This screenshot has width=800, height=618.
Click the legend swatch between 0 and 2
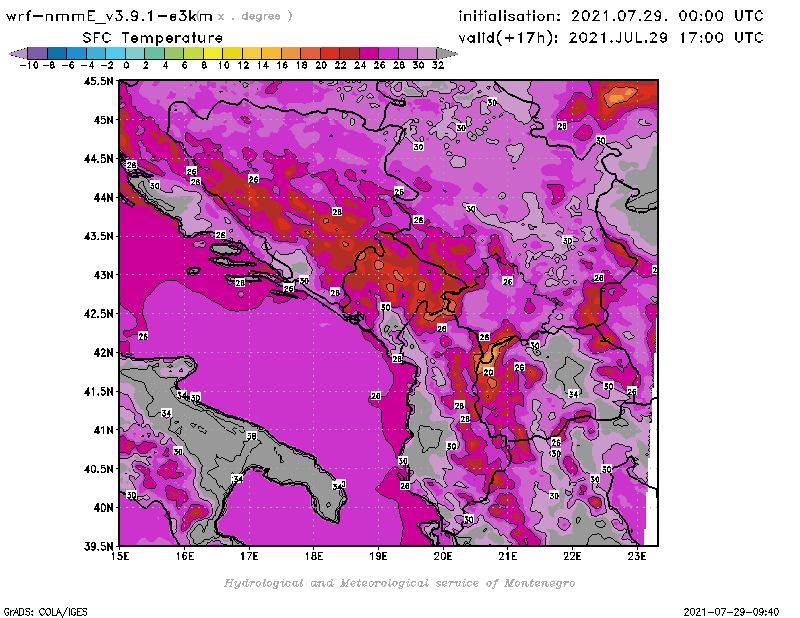point(135,53)
